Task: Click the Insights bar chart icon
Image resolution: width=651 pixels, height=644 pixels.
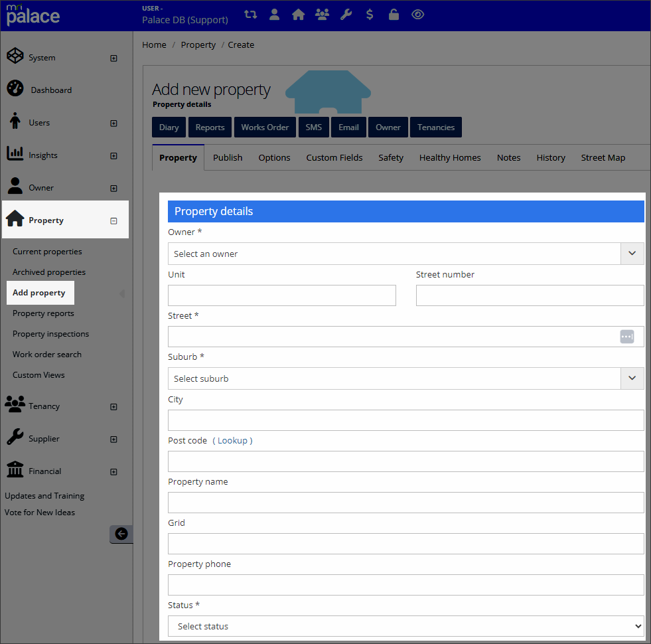Action: [15, 153]
